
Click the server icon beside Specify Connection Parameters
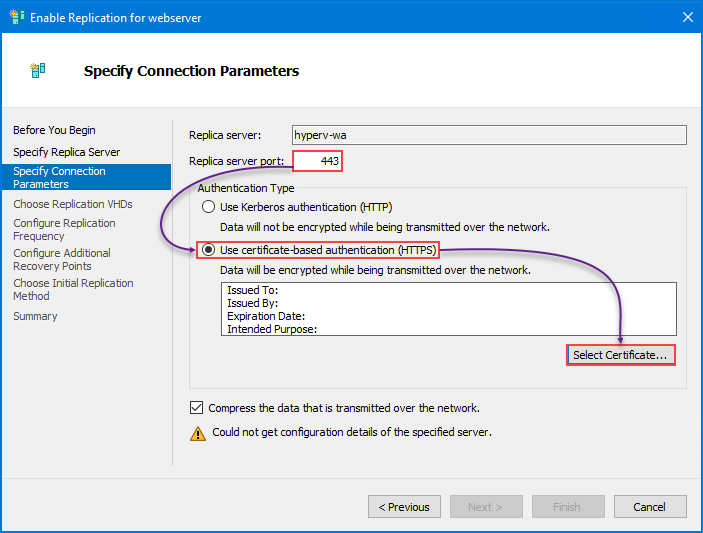pos(38,70)
